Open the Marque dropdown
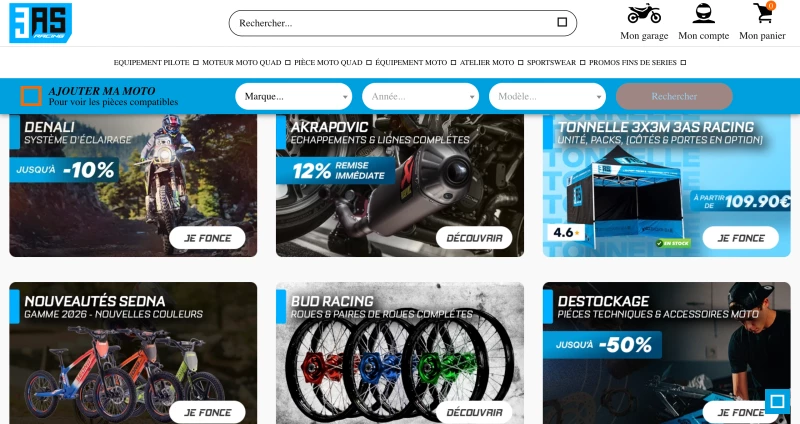Viewport: 800px width, 424px height. (293, 96)
